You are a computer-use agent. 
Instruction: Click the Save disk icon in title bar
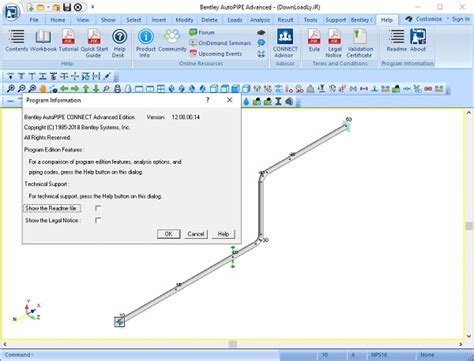click(x=67, y=7)
